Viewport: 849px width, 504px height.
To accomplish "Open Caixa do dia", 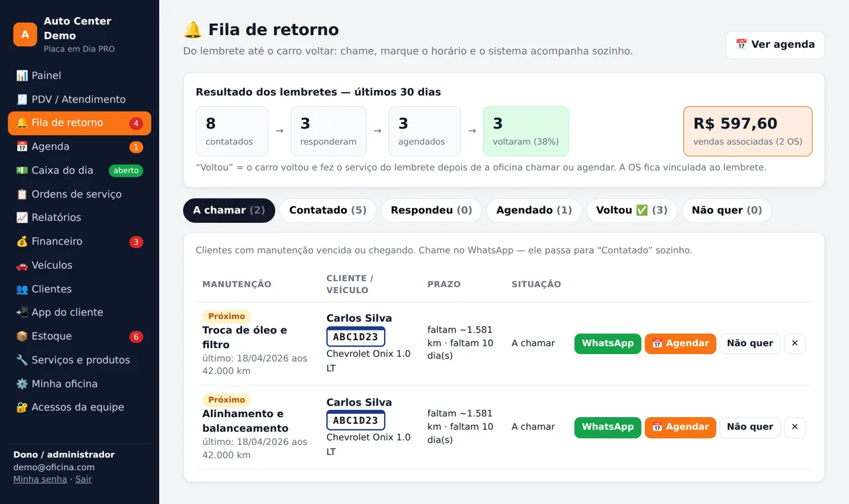I will pos(80,170).
